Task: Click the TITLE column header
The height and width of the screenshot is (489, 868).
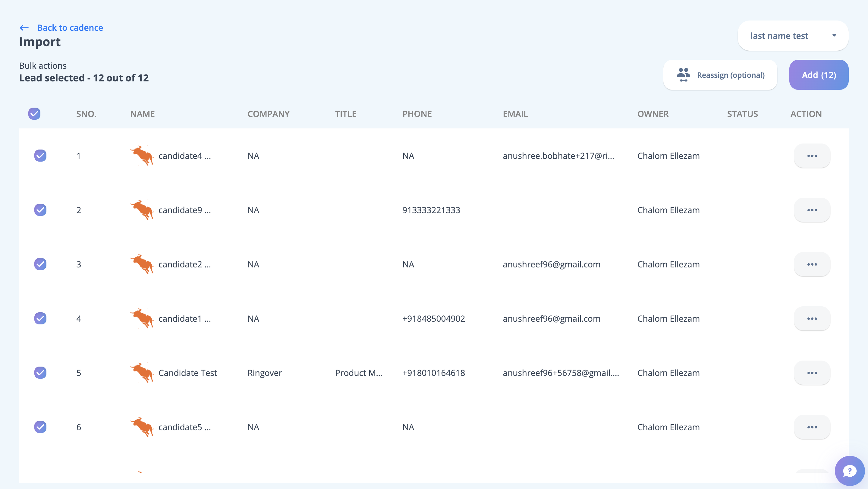Action: [346, 114]
